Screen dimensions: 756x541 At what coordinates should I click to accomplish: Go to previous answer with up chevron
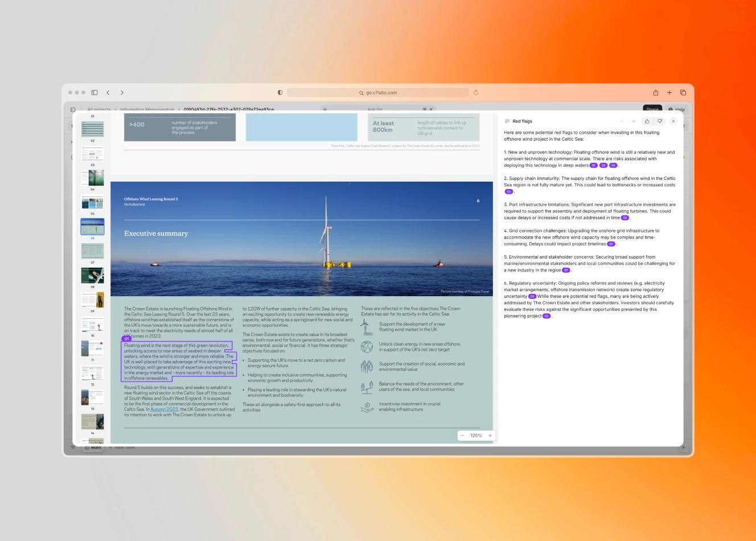[x=622, y=121]
